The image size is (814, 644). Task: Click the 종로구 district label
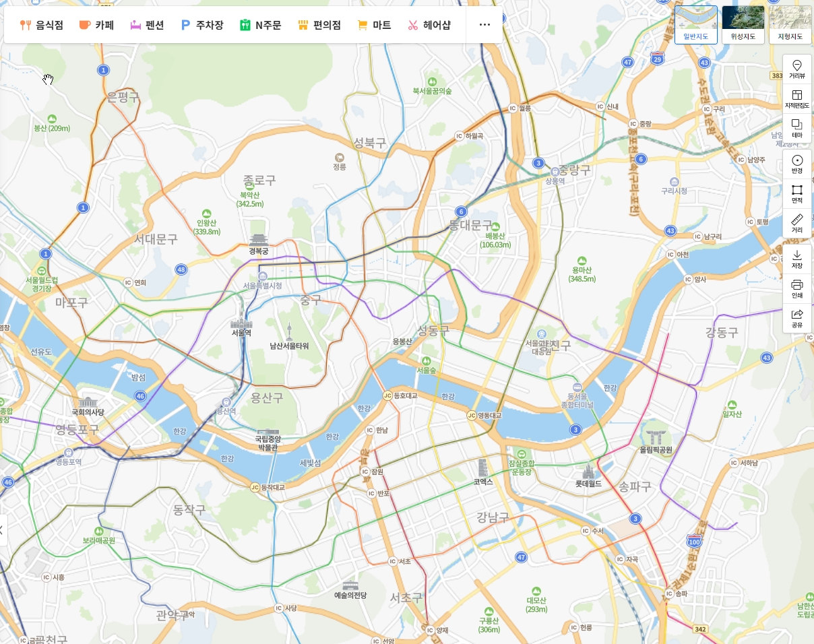click(x=260, y=180)
